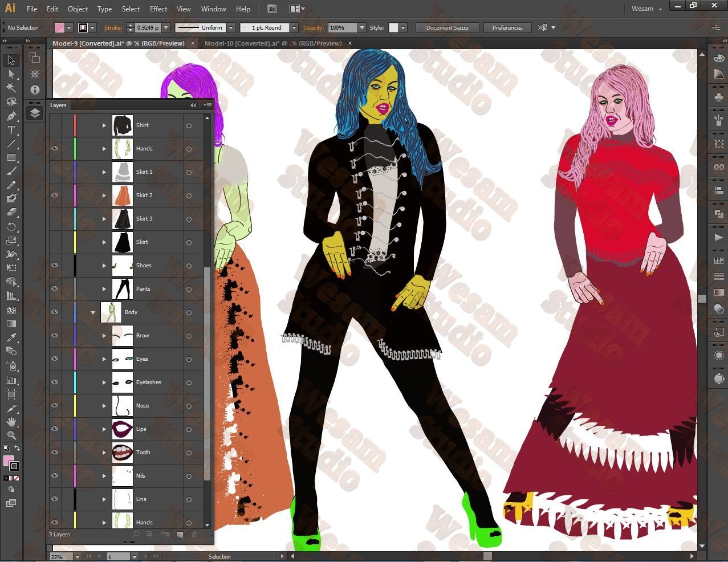Click the pink Fill color swatch in the control bar
728x562 pixels.
point(59,27)
